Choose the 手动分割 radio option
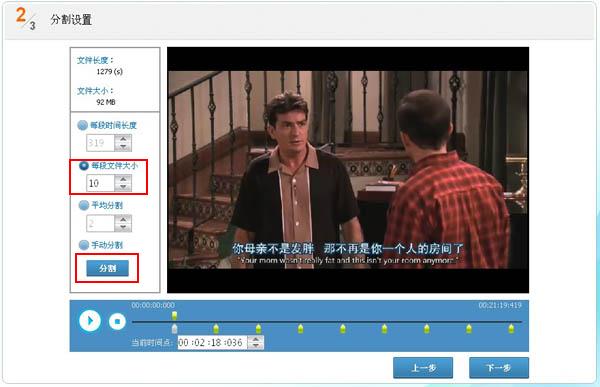This screenshot has width=600, height=387. point(83,245)
